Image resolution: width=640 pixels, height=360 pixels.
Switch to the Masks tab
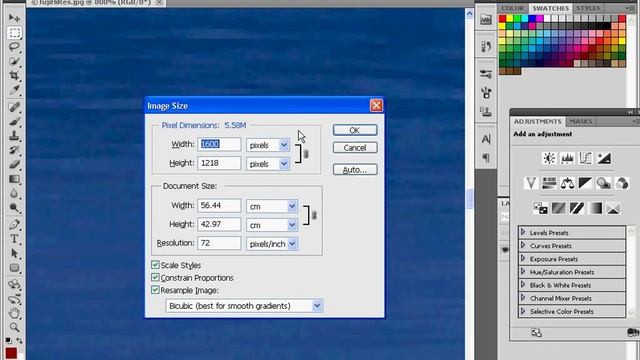580,122
